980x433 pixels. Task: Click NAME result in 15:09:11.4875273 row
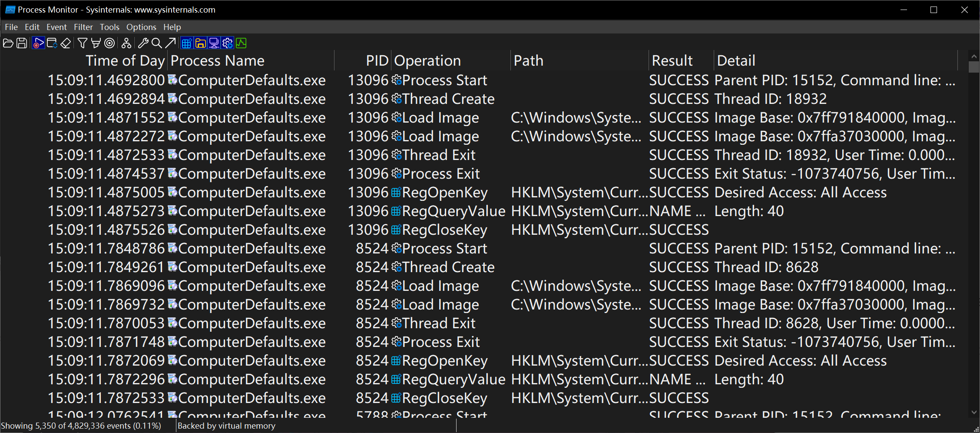point(677,211)
